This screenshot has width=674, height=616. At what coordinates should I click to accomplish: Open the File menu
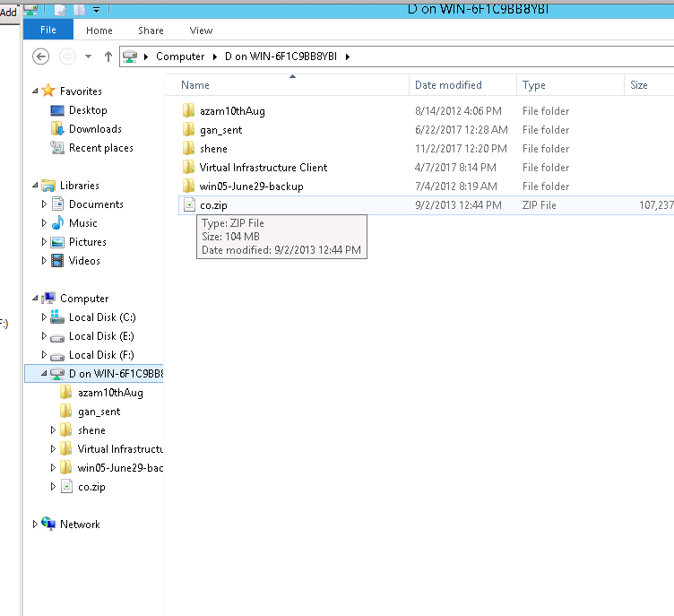point(48,30)
